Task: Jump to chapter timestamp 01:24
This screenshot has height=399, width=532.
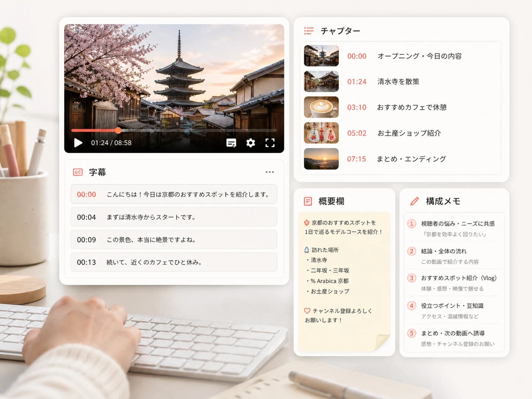Action: click(x=357, y=82)
